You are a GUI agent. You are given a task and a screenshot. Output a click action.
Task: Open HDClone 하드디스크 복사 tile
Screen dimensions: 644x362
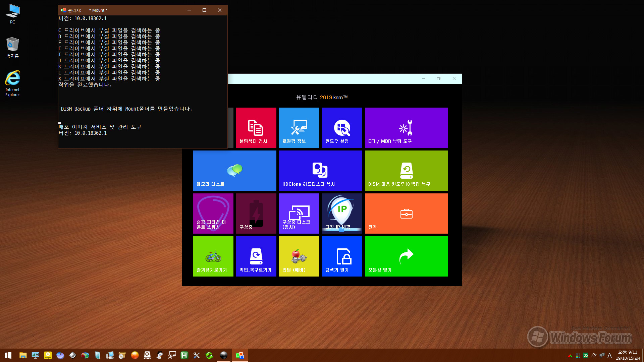(320, 170)
